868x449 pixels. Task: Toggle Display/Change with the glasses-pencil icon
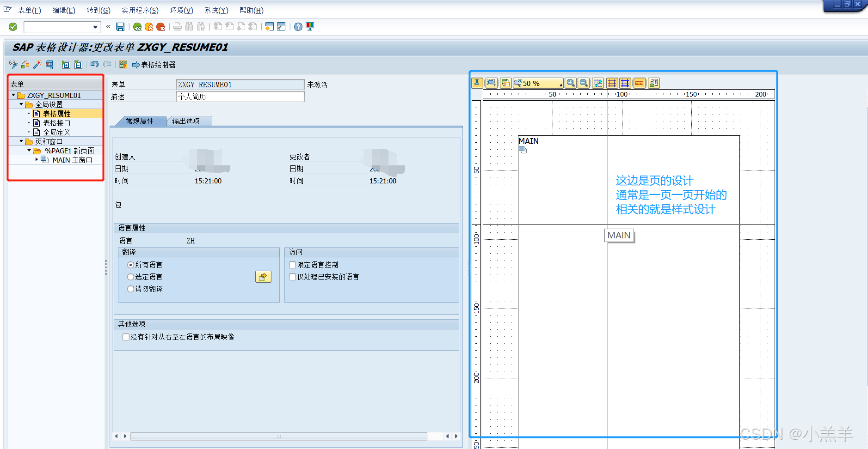pyautogui.click(x=13, y=65)
